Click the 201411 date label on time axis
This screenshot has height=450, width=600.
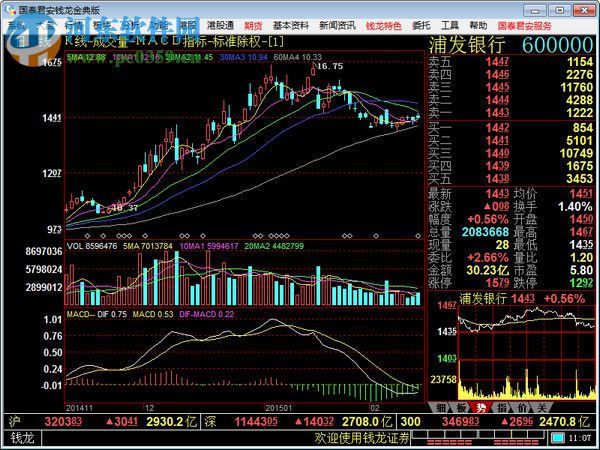[79, 408]
